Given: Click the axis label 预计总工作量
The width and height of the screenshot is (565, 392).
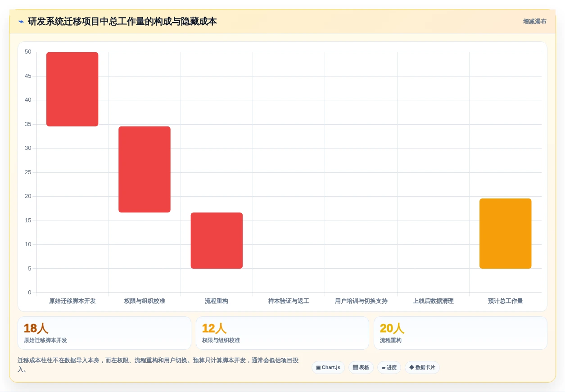Looking at the screenshot, I should point(506,301).
